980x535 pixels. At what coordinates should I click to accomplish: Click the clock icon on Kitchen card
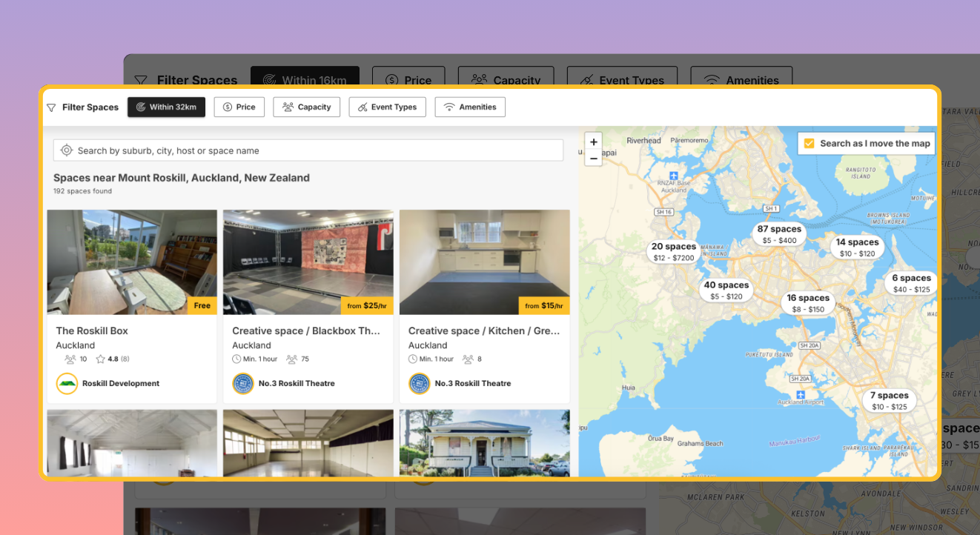(413, 359)
